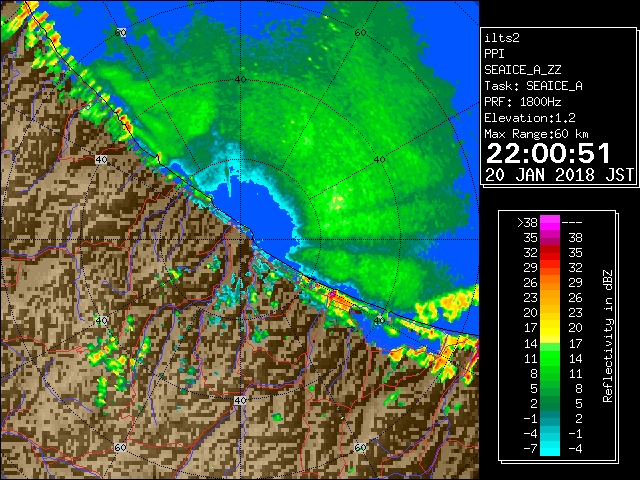Viewport: 640px width, 480px height.
Task: Click the red 32 to 35 dBZ swatch
Action: point(550,253)
